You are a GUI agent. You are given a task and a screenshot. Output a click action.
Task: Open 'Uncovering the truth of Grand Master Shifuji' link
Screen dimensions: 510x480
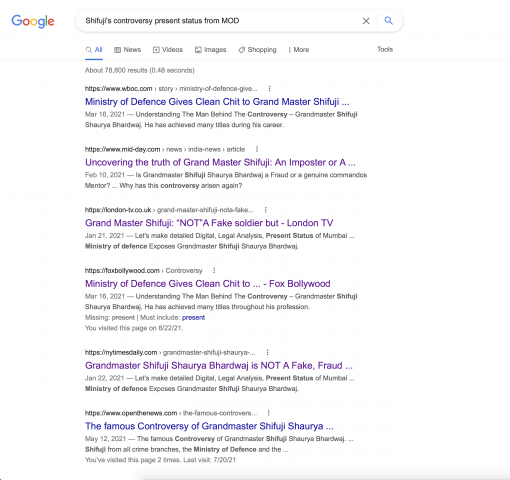pos(220,162)
